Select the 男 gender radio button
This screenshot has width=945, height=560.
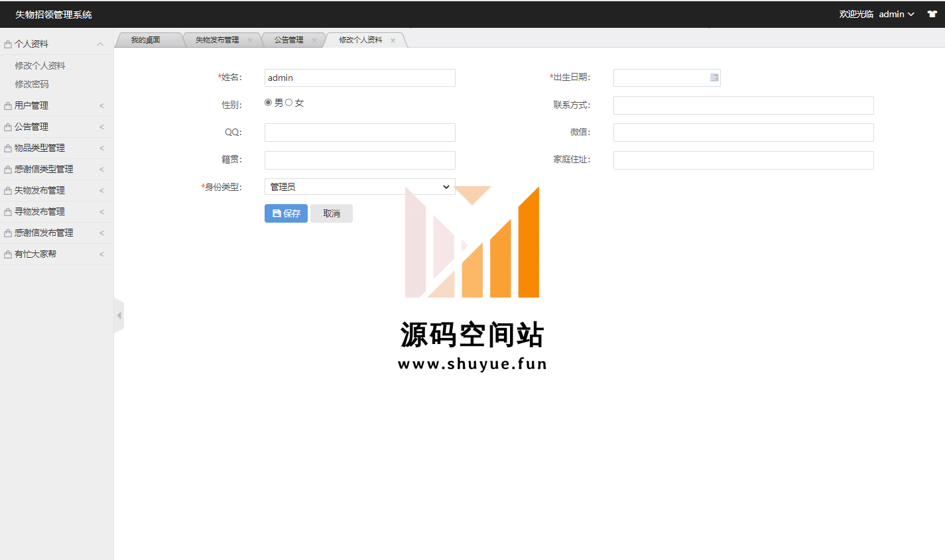(x=268, y=103)
